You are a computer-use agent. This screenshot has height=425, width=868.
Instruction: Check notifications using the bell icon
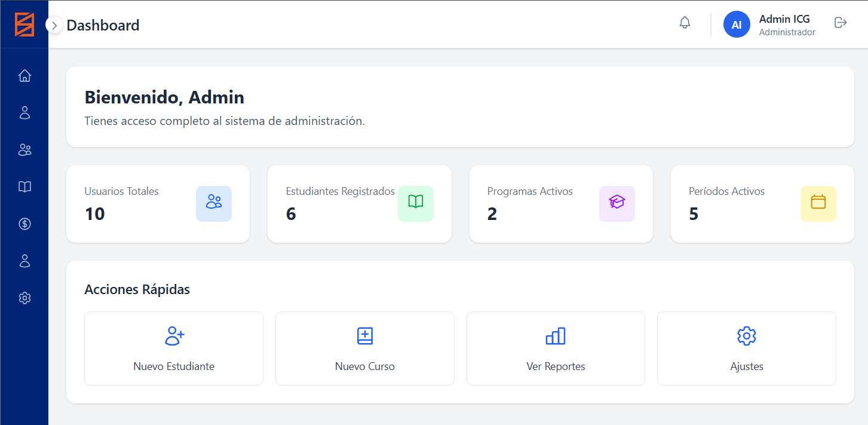(x=685, y=22)
